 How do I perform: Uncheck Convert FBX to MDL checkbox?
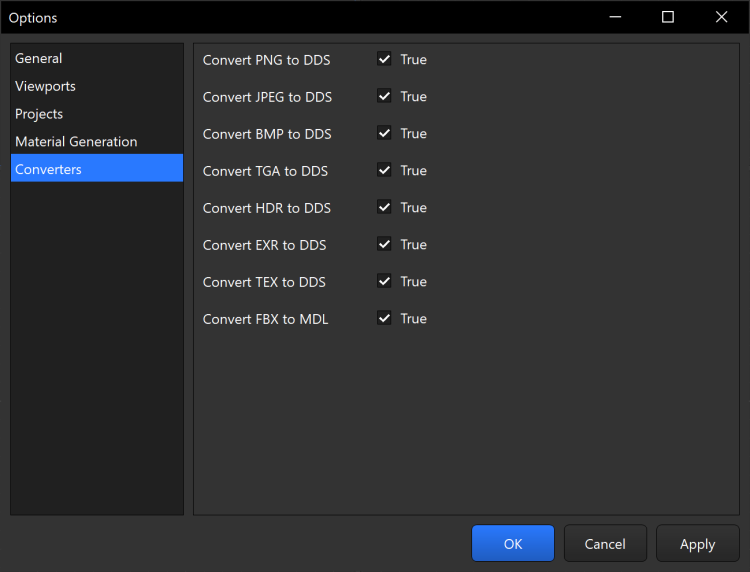coord(384,319)
